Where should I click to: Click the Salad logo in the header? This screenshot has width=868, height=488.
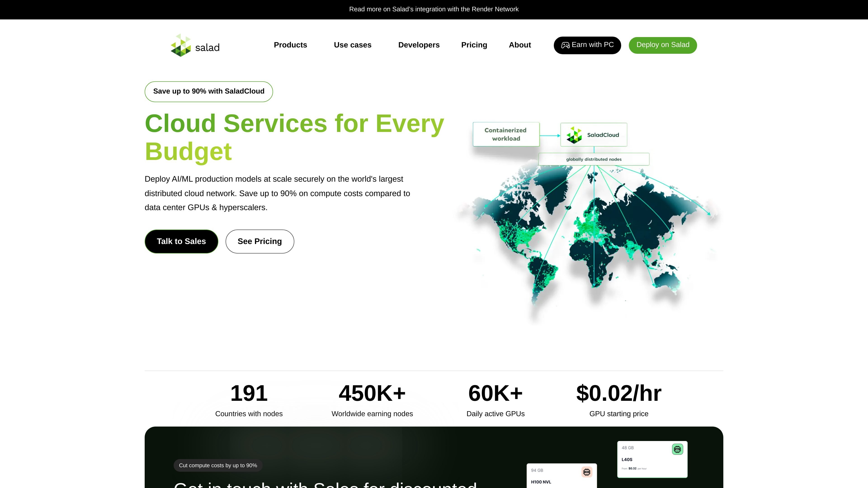click(195, 45)
